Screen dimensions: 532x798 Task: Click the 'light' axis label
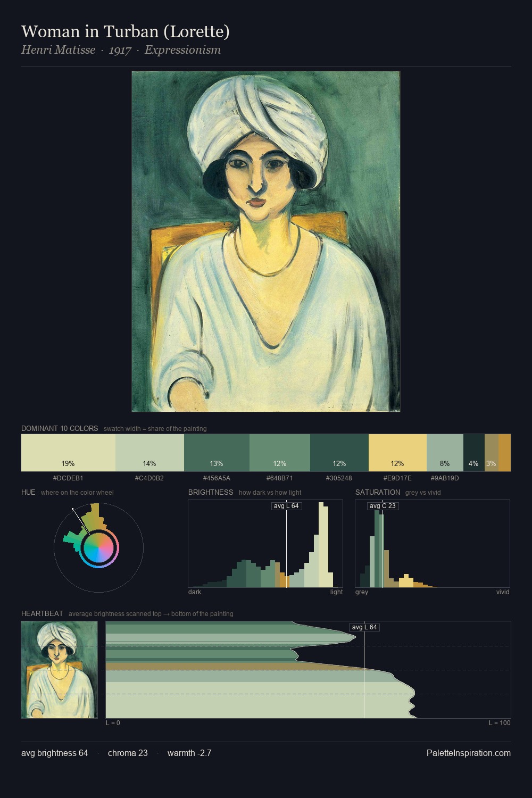(x=336, y=592)
